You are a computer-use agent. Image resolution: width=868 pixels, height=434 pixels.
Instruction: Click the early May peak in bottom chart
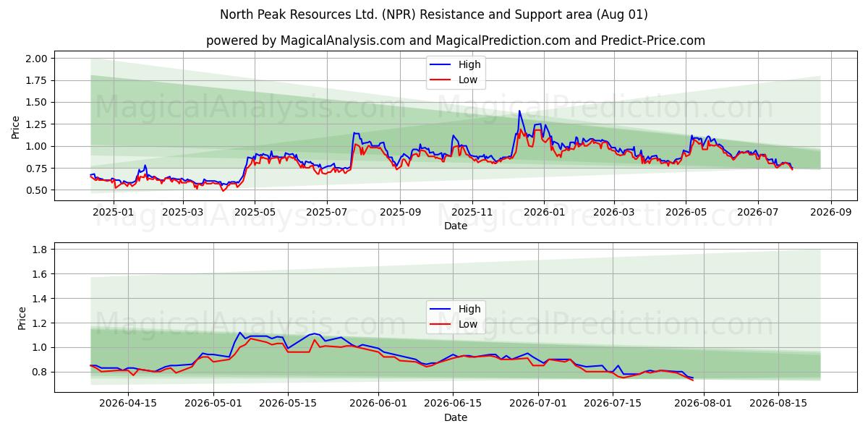pyautogui.click(x=239, y=333)
